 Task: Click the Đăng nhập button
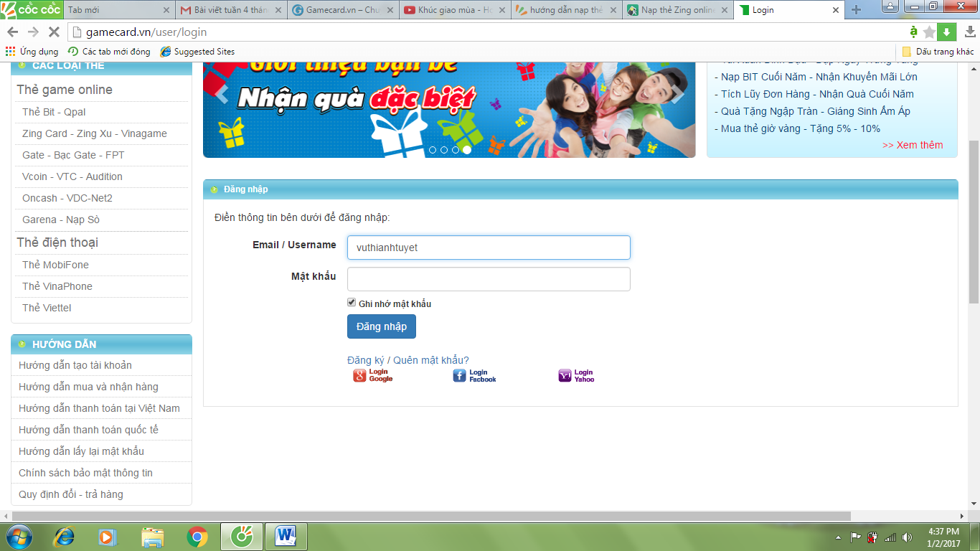point(382,326)
